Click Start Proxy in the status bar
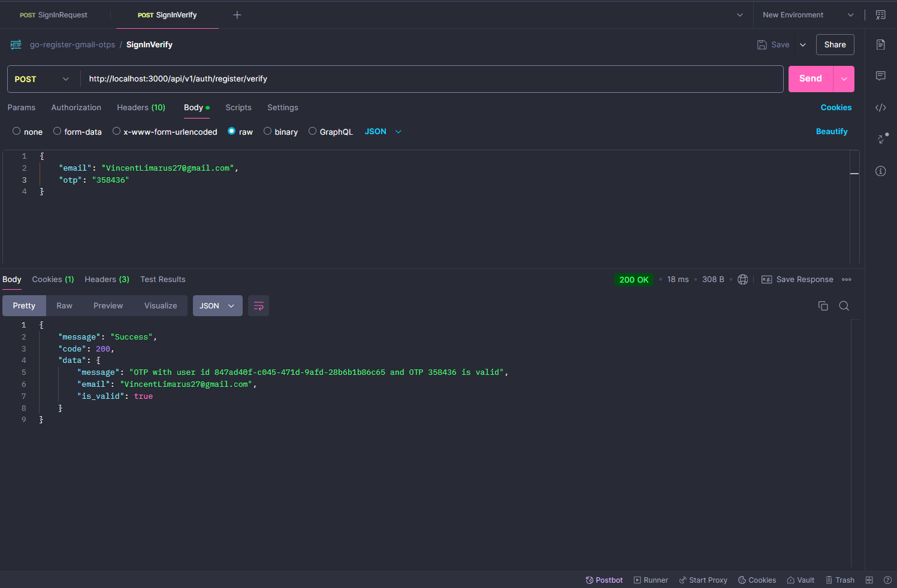Image resolution: width=897 pixels, height=588 pixels. pyautogui.click(x=703, y=580)
